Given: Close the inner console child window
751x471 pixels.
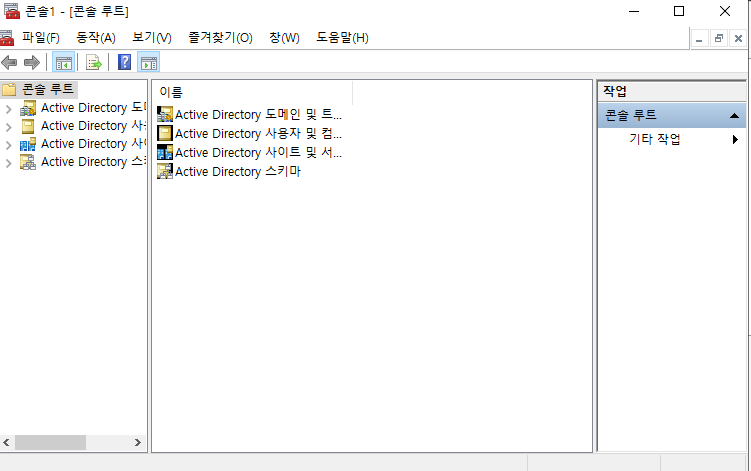Looking at the screenshot, I should point(738,39).
